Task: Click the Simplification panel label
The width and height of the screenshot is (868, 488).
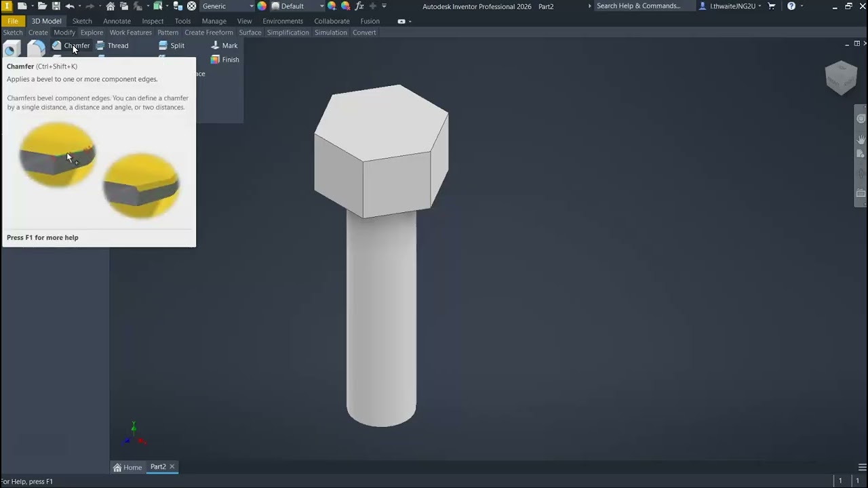Action: tap(288, 33)
